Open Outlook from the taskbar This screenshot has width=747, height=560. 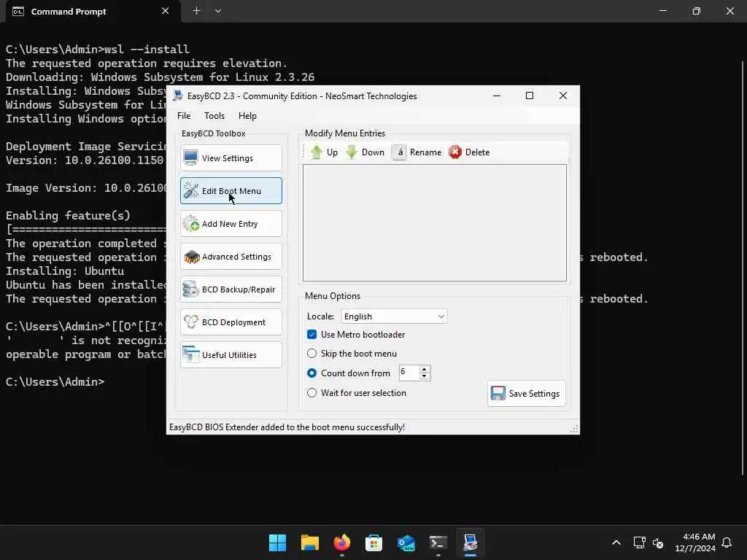(x=406, y=542)
